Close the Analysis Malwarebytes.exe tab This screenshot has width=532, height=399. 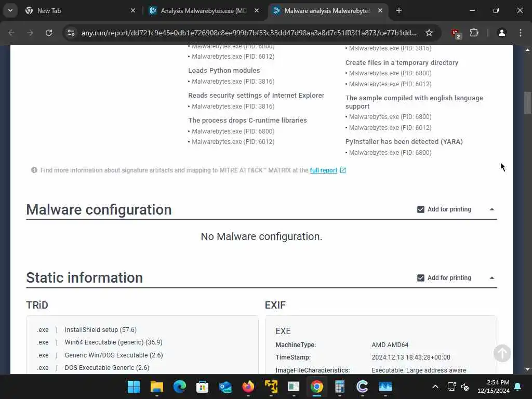[257, 10]
